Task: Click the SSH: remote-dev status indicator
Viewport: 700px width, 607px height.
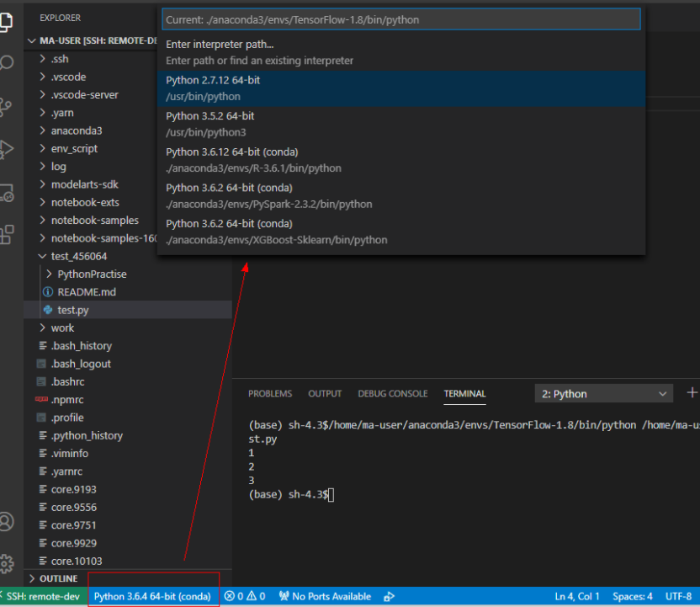Action: [41, 596]
